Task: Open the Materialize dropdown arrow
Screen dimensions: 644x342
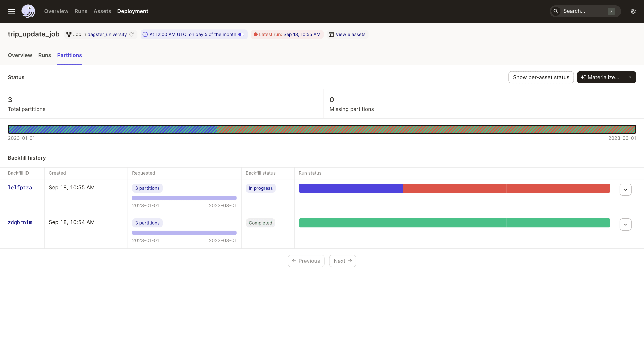Action: [x=630, y=77]
